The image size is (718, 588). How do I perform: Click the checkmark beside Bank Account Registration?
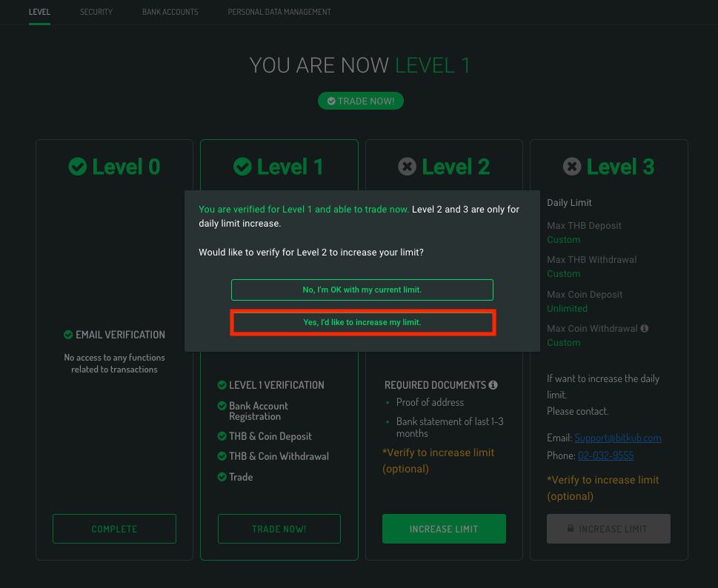(x=222, y=406)
